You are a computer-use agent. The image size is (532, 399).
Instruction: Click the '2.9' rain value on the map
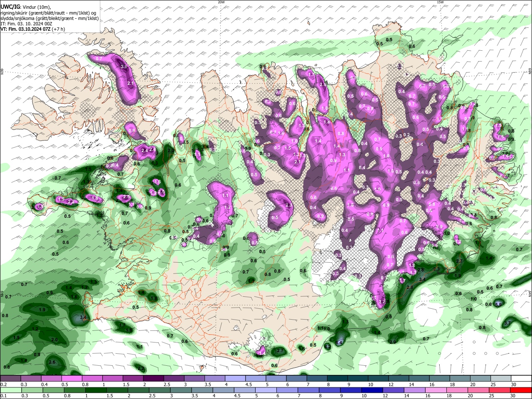tap(392, 342)
